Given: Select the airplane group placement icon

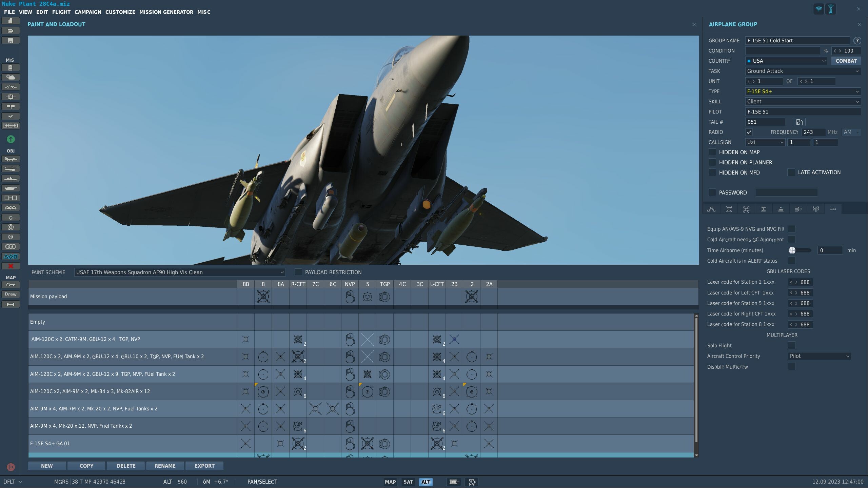Looking at the screenshot, I should pos(11,159).
